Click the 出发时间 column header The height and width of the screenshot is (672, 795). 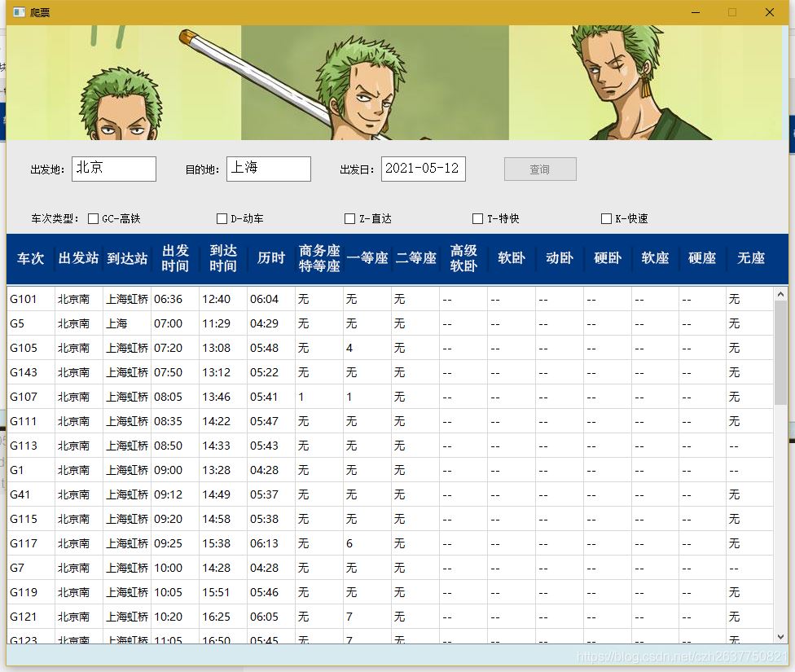tap(174, 259)
